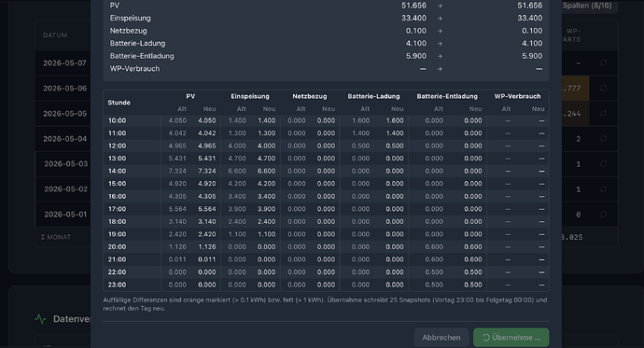Click the green pulse icon beside Datenve
This screenshot has width=644, height=348.
pos(41,319)
